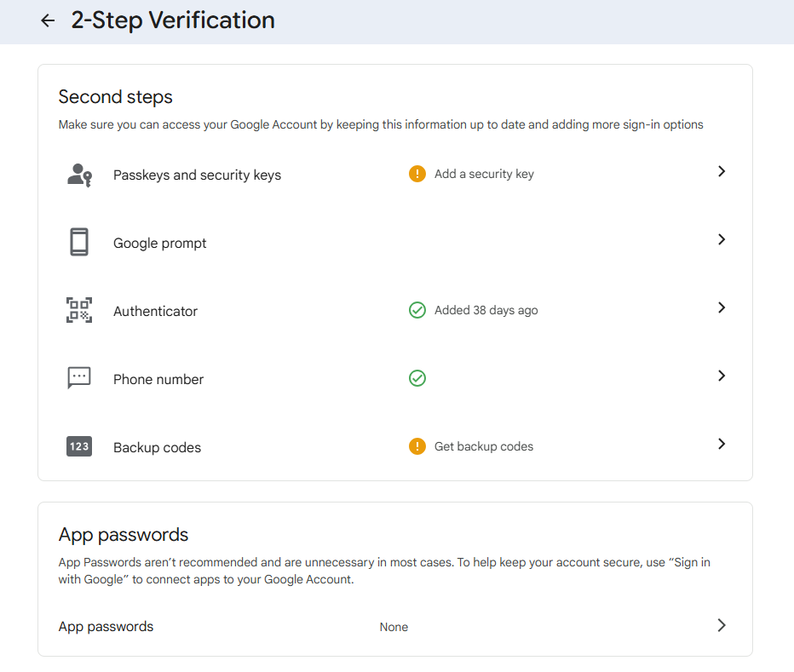
Task: Click the green checkmark next to Authenticator
Action: click(x=417, y=310)
